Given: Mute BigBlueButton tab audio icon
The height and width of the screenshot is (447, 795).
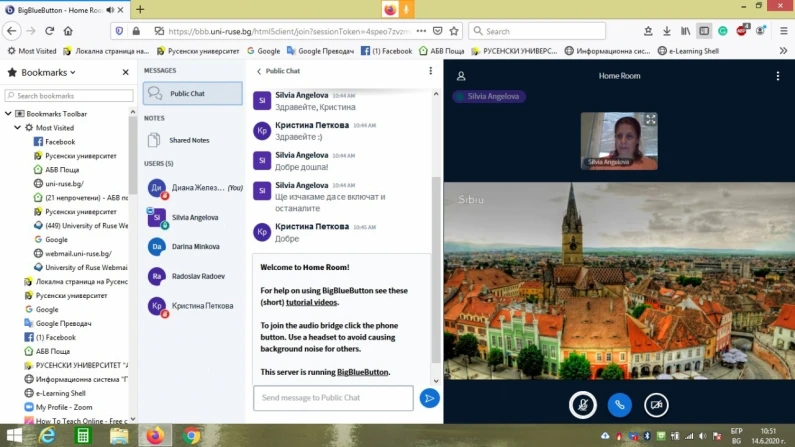Looking at the screenshot, I should (110, 10).
